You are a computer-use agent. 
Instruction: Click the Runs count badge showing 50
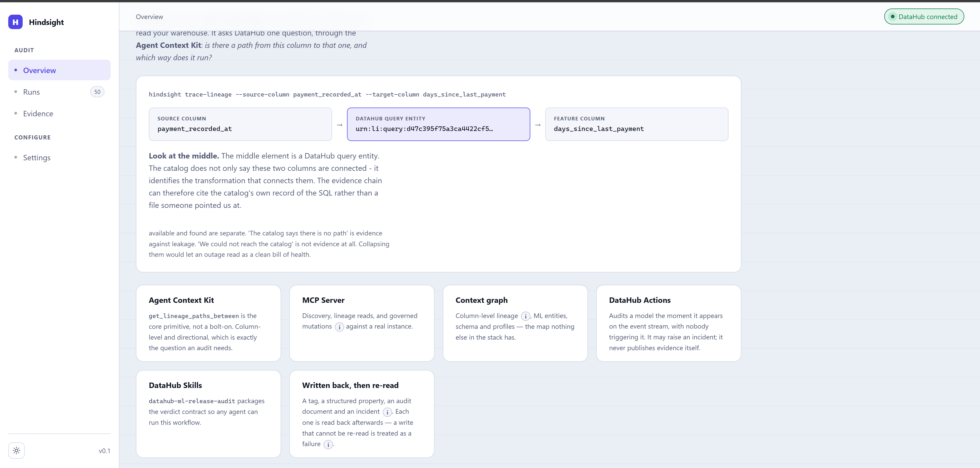(97, 92)
